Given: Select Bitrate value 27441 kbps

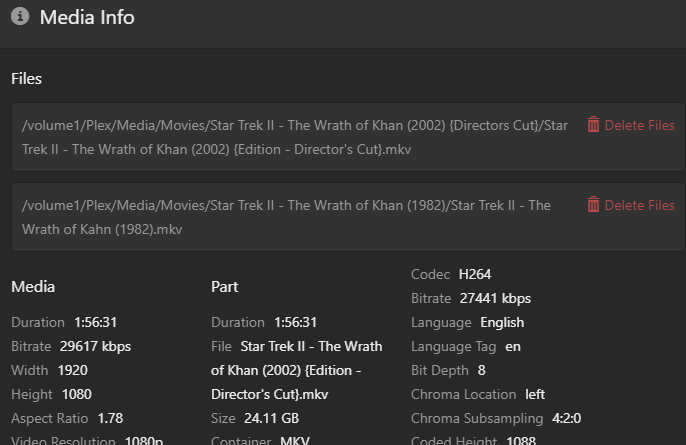Looking at the screenshot, I should [x=495, y=298].
